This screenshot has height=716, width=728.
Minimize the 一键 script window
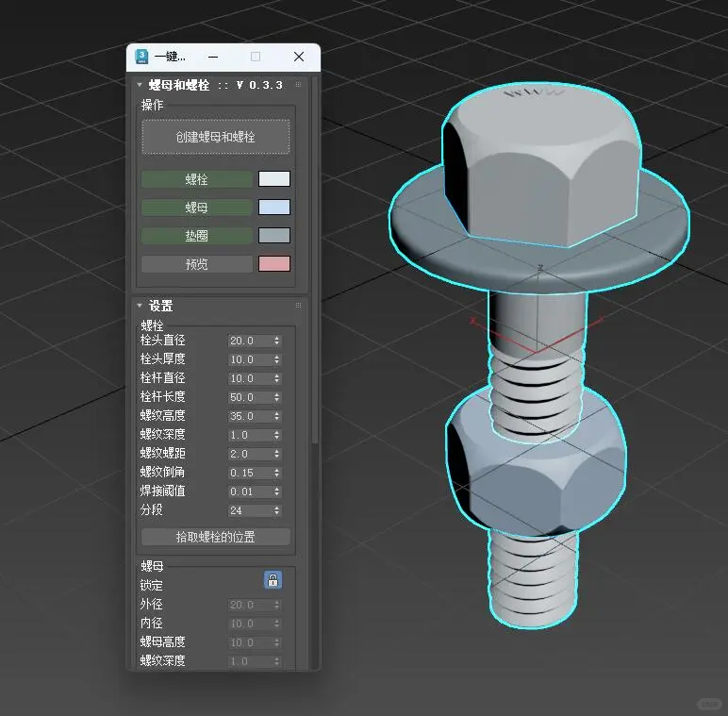[213, 57]
